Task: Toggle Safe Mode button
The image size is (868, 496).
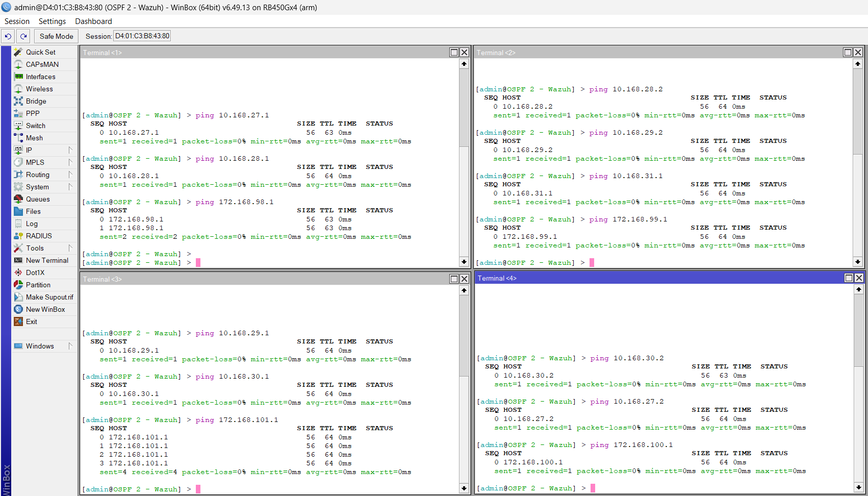Action: (x=56, y=36)
